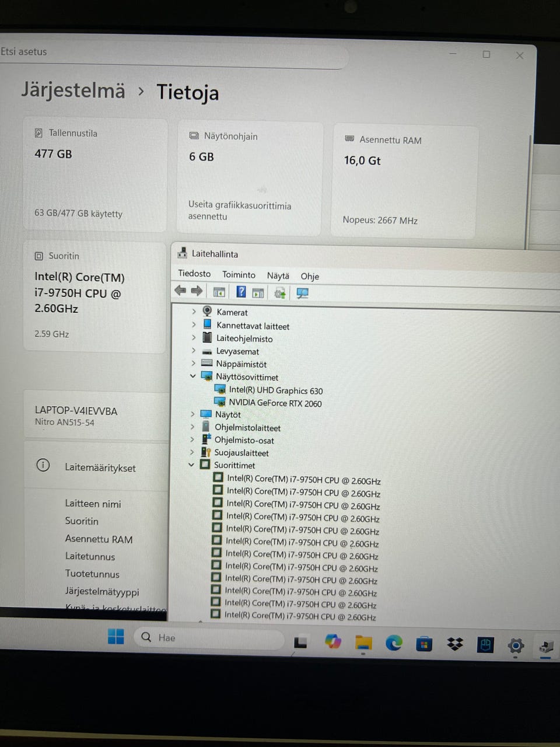Open the Tiedosto menu
Image resolution: width=560 pixels, height=747 pixels.
click(194, 273)
